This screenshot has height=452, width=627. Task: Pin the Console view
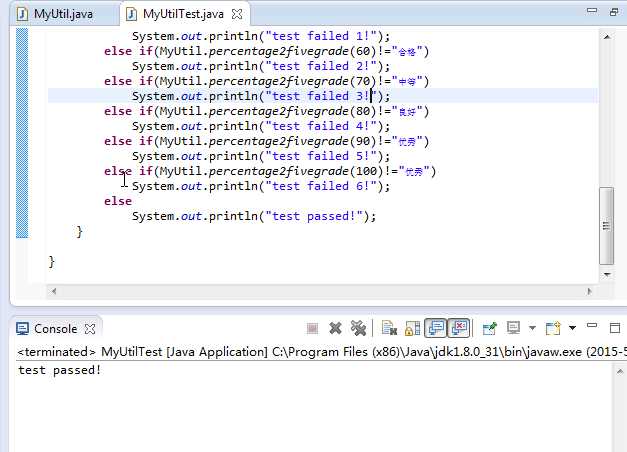[489, 329]
